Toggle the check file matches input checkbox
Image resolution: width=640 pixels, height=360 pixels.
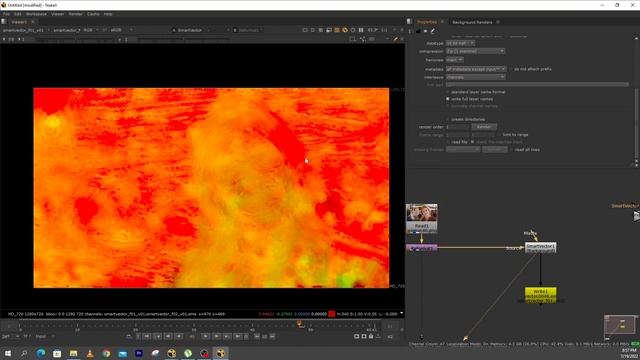point(473,142)
